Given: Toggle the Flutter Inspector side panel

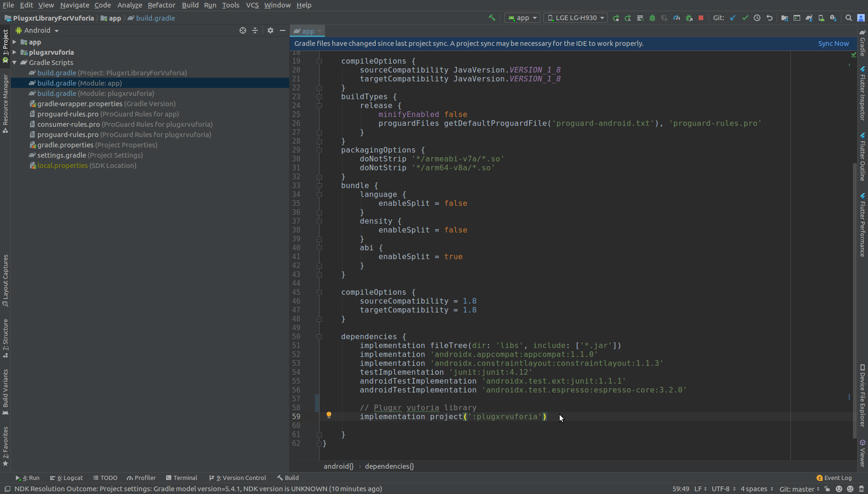Looking at the screenshot, I should coord(863,94).
